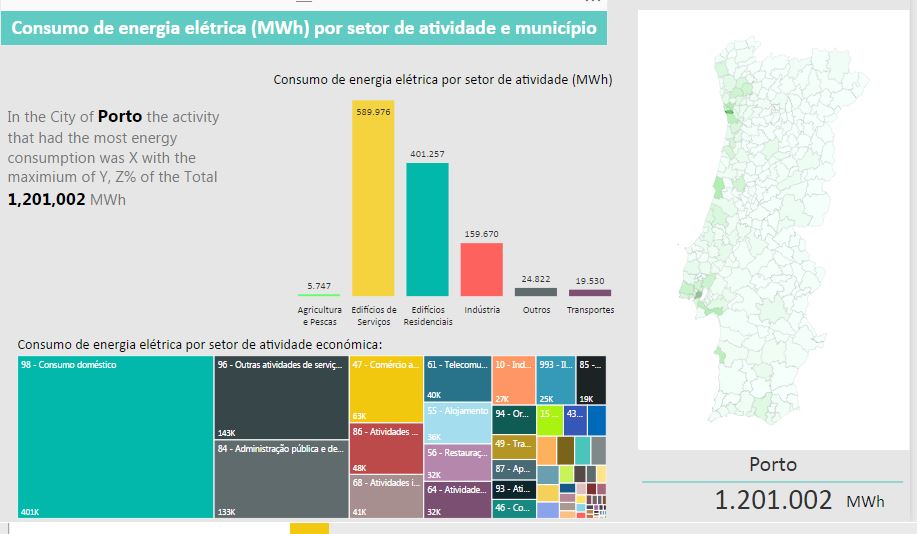
Task: Click the Agricultura e Pescas axis label
Action: 319,316
